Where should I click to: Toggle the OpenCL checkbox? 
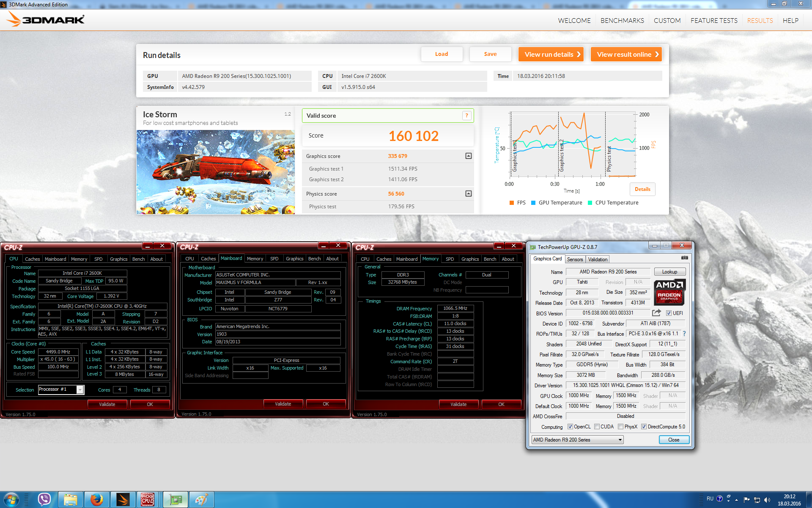(x=570, y=427)
